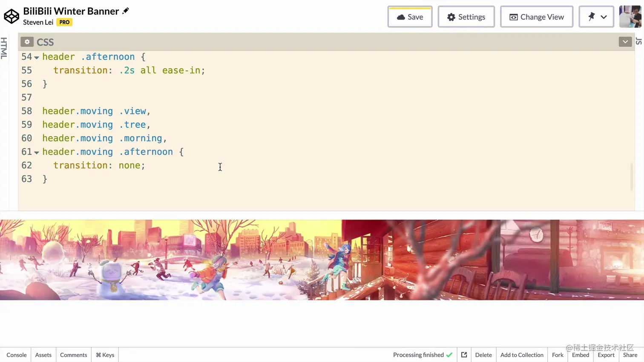Expand the pin options chevron
The height and width of the screenshot is (362, 644).
pos(604,17)
